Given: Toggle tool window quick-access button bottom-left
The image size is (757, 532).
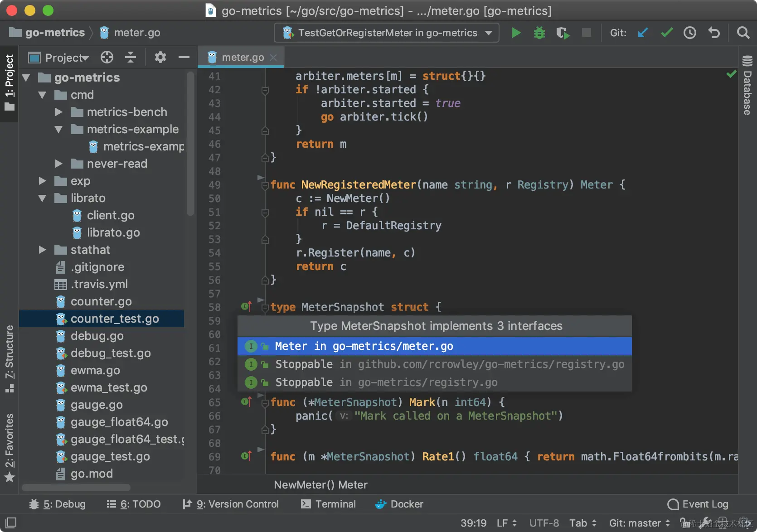Looking at the screenshot, I should pos(11,522).
